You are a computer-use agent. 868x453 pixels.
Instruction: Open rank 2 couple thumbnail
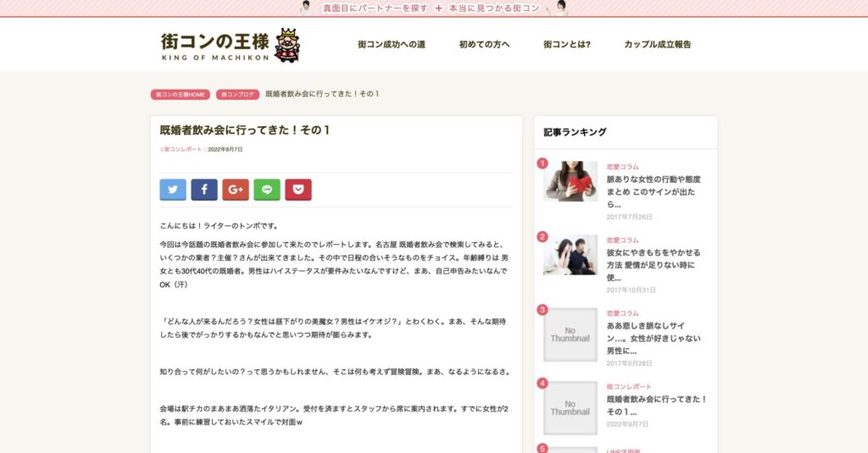pos(570,255)
